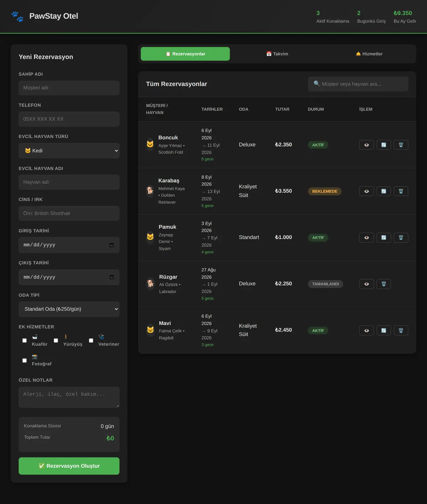Viewport: 427px width, 504px height.
Task: Check the Yürüyüş service box
Action: pos(56,341)
